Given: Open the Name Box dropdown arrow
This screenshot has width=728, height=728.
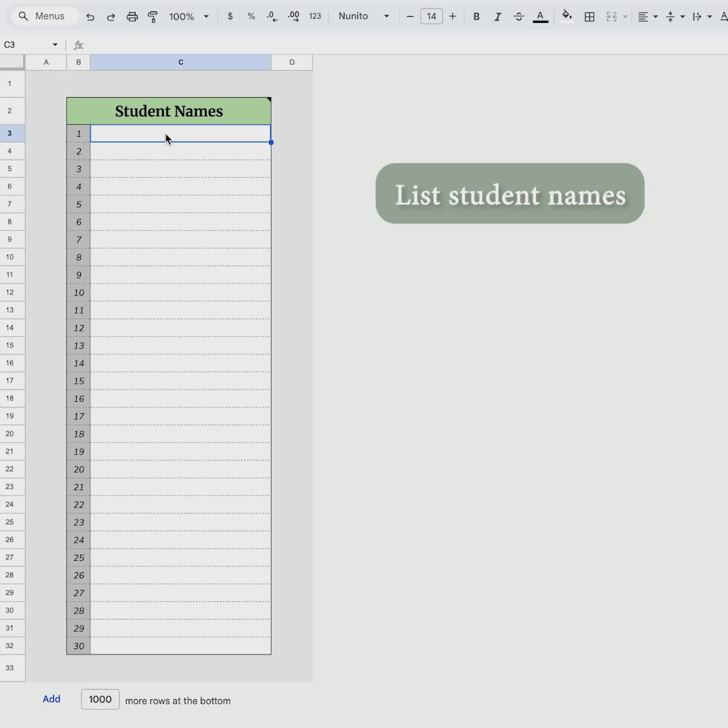Looking at the screenshot, I should pyautogui.click(x=55, y=45).
